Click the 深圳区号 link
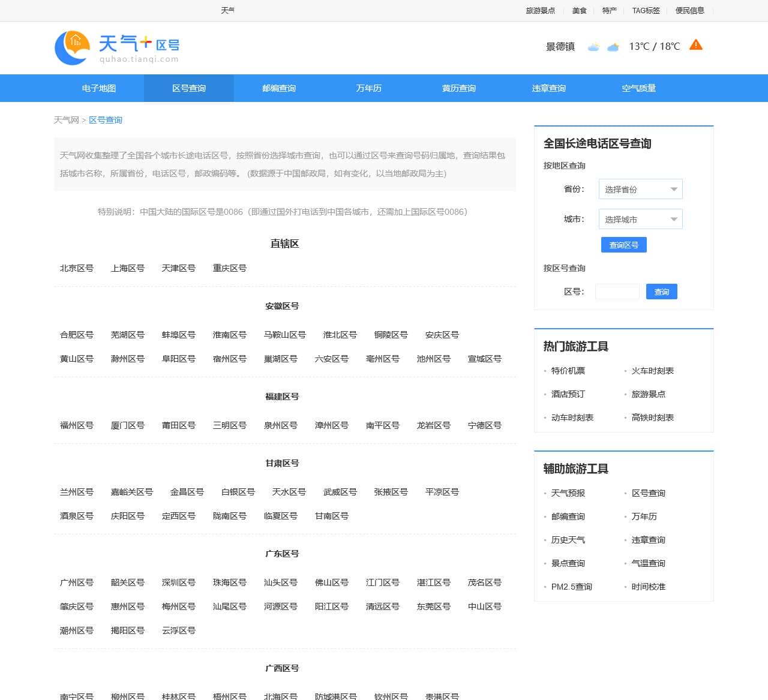This screenshot has height=700, width=768. (179, 582)
